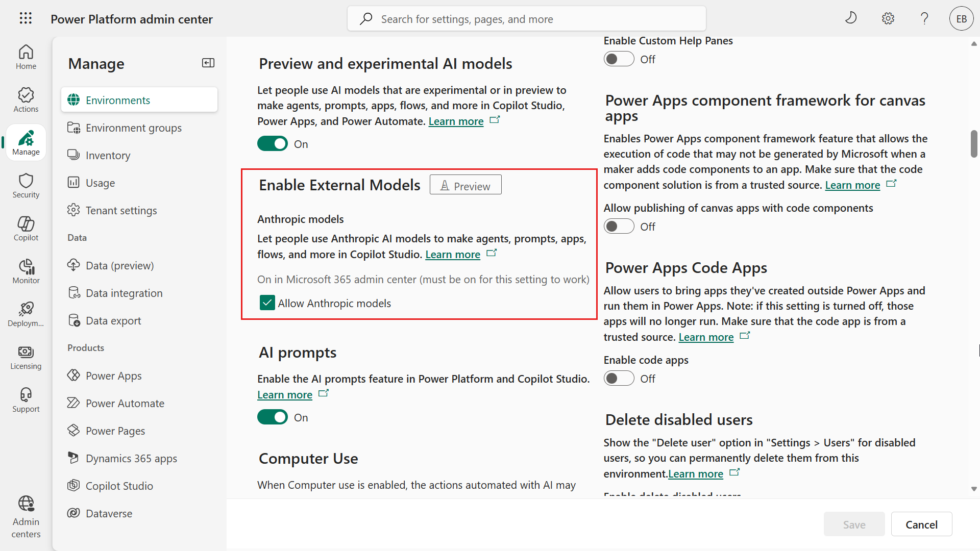The height and width of the screenshot is (551, 980).
Task: Click Cancel at the bottom
Action: (x=921, y=524)
